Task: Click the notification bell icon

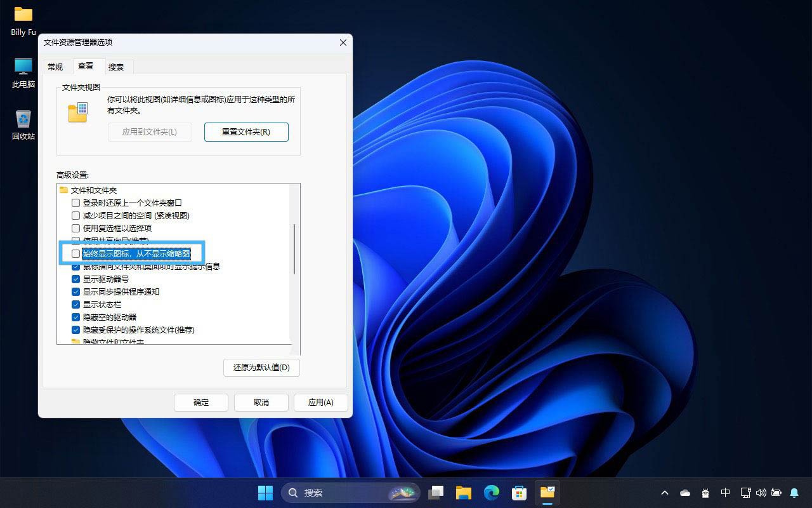Action: [794, 493]
